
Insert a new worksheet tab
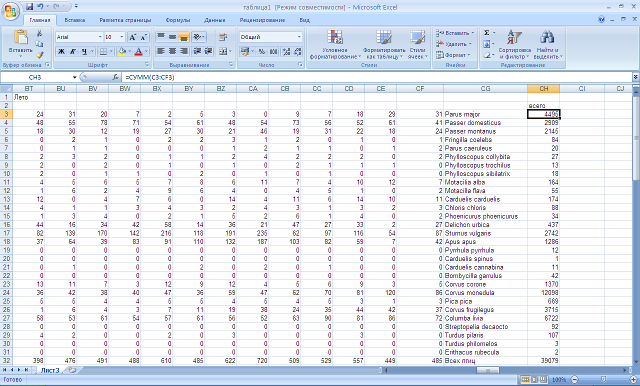(x=72, y=370)
